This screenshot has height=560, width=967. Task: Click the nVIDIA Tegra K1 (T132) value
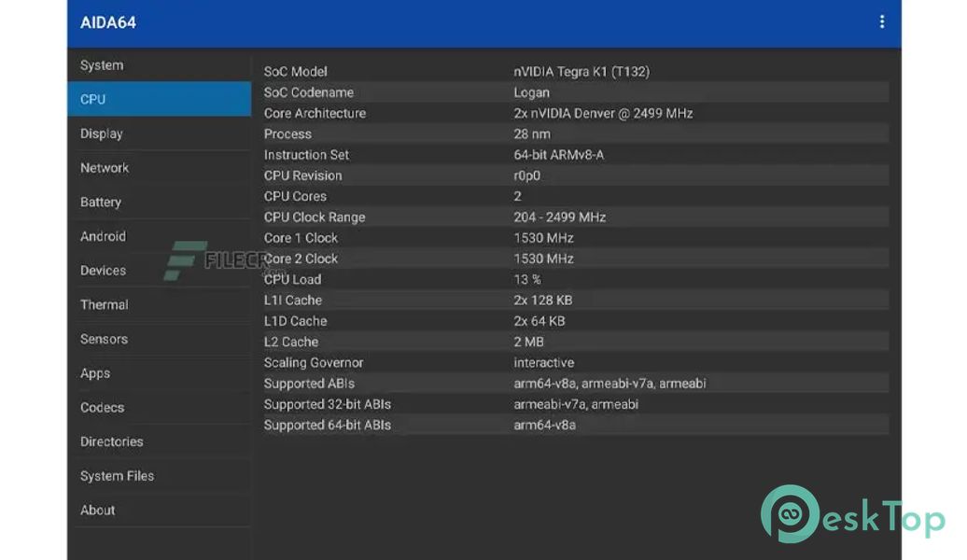point(582,72)
